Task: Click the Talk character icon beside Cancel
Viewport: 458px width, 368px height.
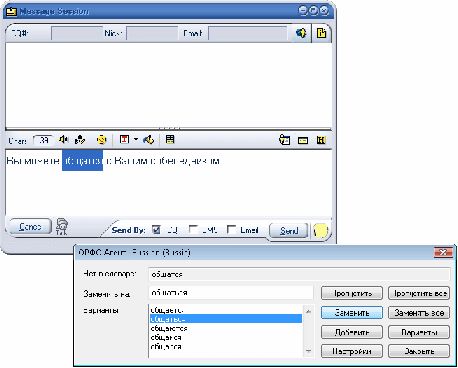Action: (x=62, y=227)
